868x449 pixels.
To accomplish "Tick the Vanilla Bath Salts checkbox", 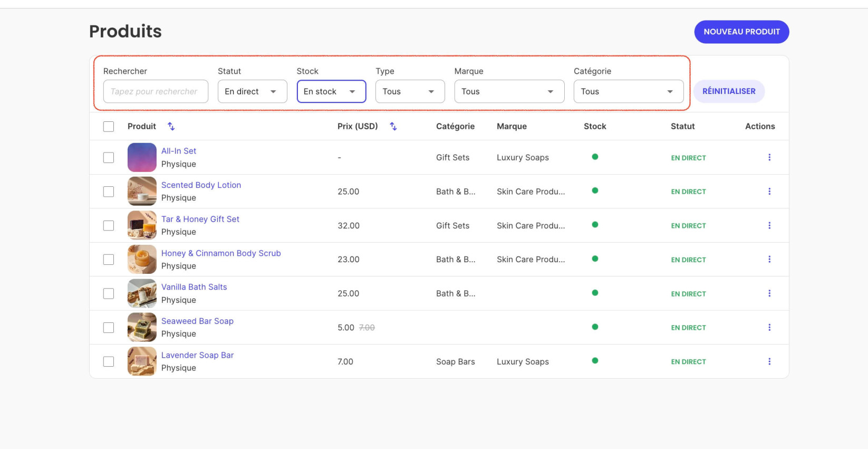I will point(109,294).
